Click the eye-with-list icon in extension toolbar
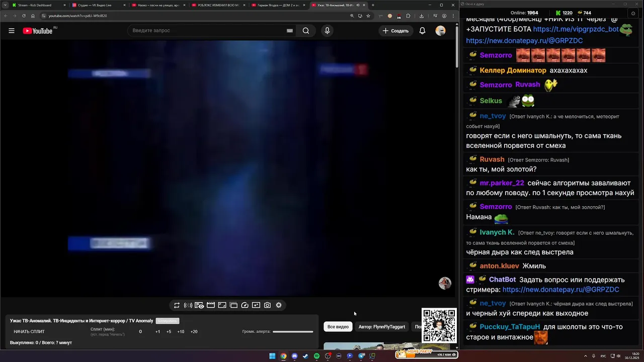 tap(199, 305)
